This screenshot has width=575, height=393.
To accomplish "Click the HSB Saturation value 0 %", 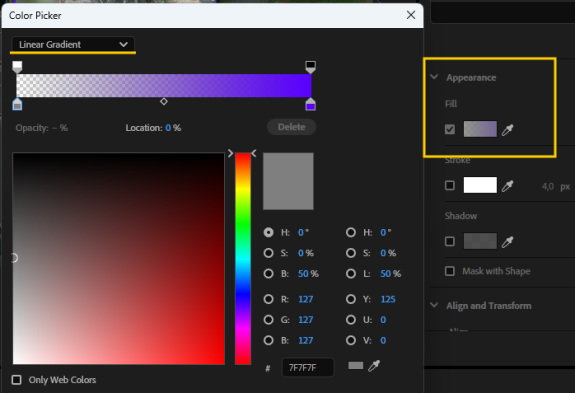I will click(x=306, y=253).
